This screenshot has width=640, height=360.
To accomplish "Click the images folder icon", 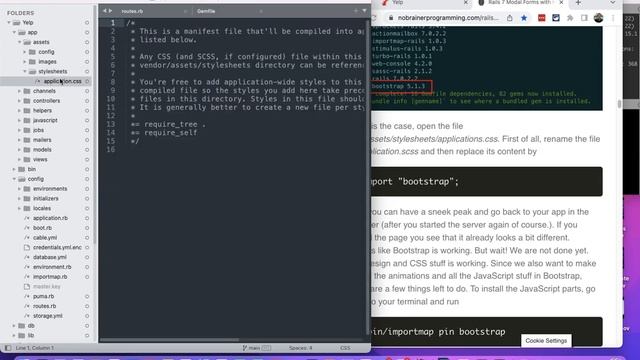I will tap(32, 62).
